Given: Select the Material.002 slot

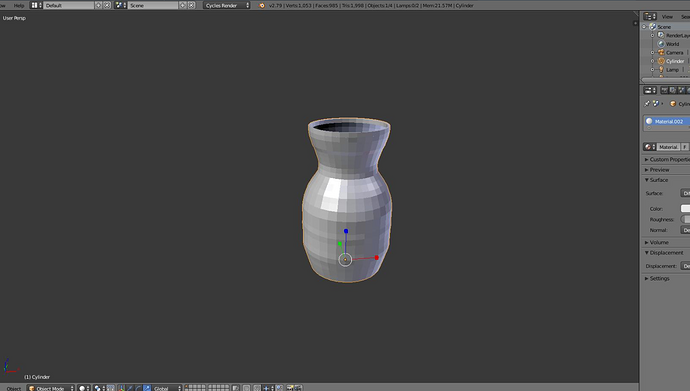Looking at the screenshot, I should tap(667, 121).
